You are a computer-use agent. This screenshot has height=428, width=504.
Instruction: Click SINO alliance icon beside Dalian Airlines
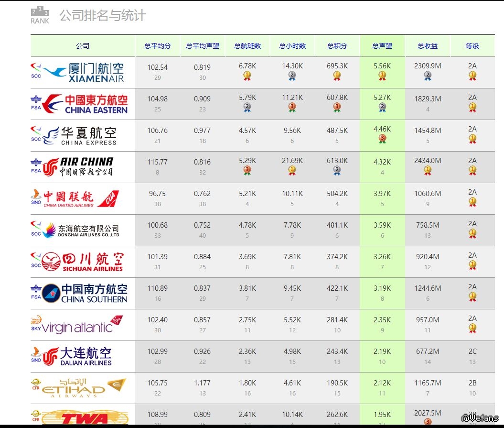[36, 355]
